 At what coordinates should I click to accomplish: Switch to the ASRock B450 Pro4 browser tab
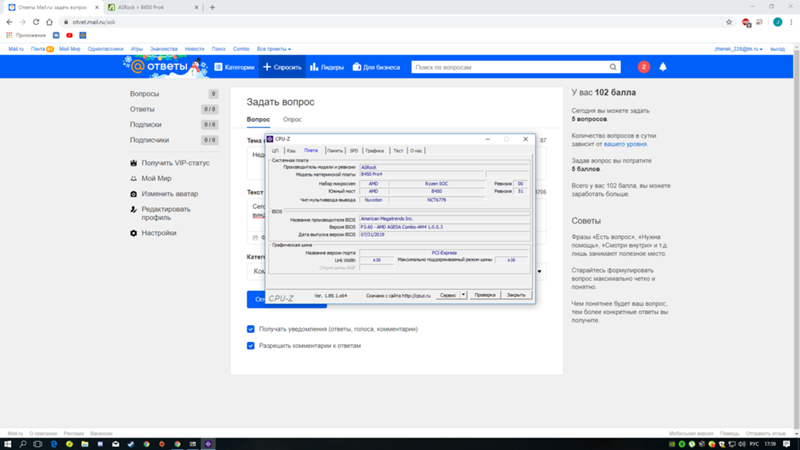pos(151,7)
